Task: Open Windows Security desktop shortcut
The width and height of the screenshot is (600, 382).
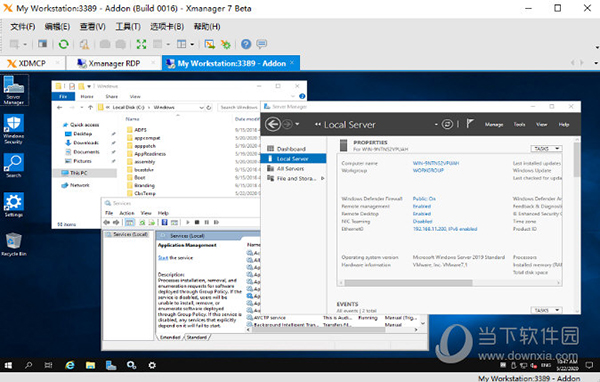Action: pyautogui.click(x=13, y=129)
